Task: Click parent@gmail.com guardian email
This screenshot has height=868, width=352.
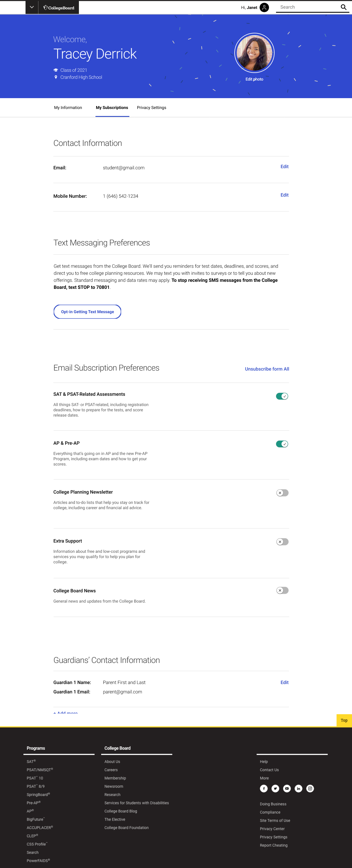Action: coord(123,692)
